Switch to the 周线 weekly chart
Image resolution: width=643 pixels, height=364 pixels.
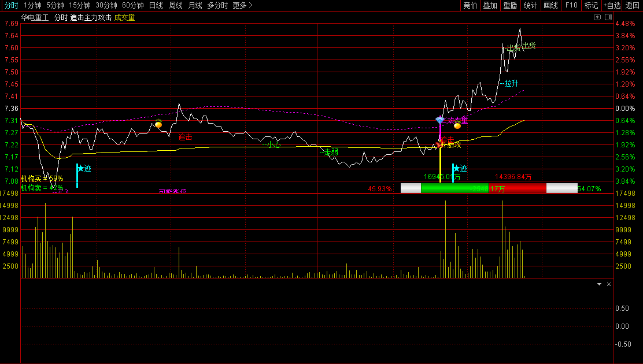pyautogui.click(x=176, y=5)
